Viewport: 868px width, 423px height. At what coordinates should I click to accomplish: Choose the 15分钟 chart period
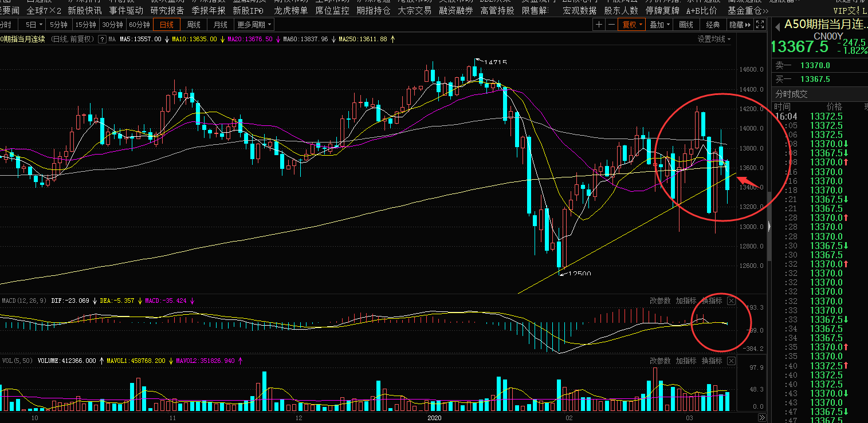pos(86,25)
